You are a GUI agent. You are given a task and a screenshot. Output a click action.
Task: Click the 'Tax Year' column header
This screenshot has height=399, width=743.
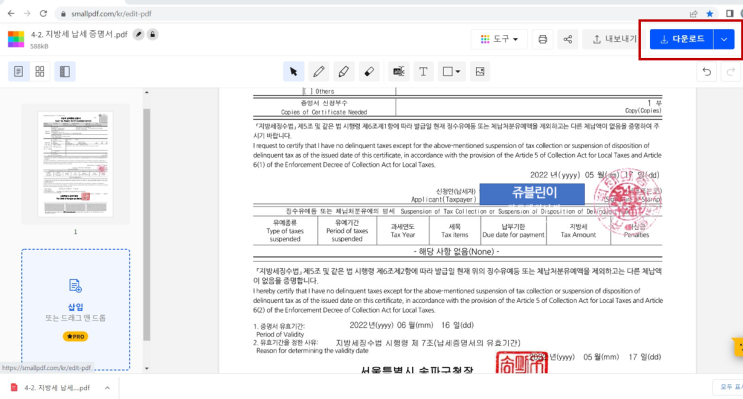click(x=403, y=235)
